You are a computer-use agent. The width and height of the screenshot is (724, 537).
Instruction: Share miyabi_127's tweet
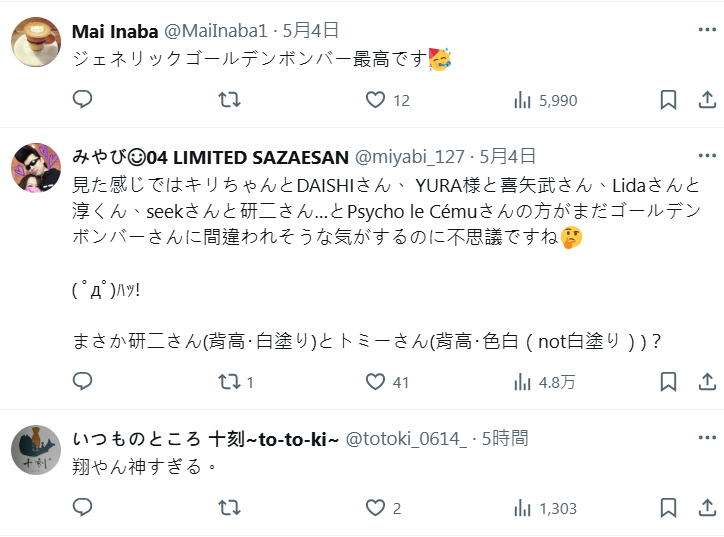coord(706,381)
